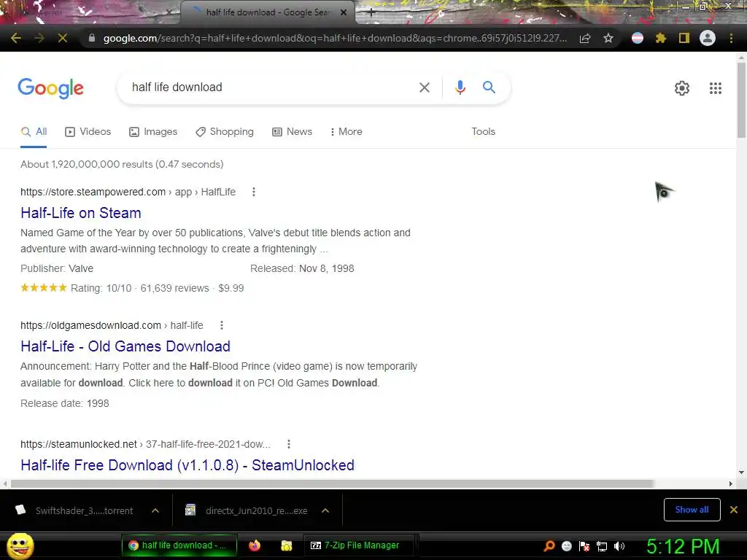
Task: Click the half life download search field
Action: pos(271,87)
